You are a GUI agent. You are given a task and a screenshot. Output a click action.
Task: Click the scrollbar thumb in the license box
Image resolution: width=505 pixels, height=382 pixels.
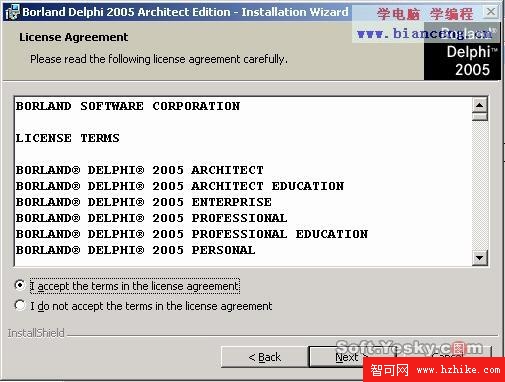click(x=480, y=117)
